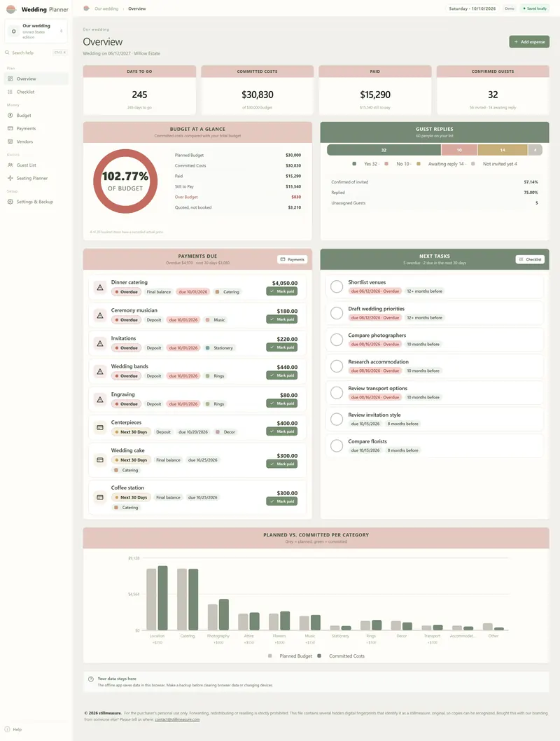Click the Settings & Backup gear icon
Image resolution: width=560 pixels, height=741 pixels.
10,202
